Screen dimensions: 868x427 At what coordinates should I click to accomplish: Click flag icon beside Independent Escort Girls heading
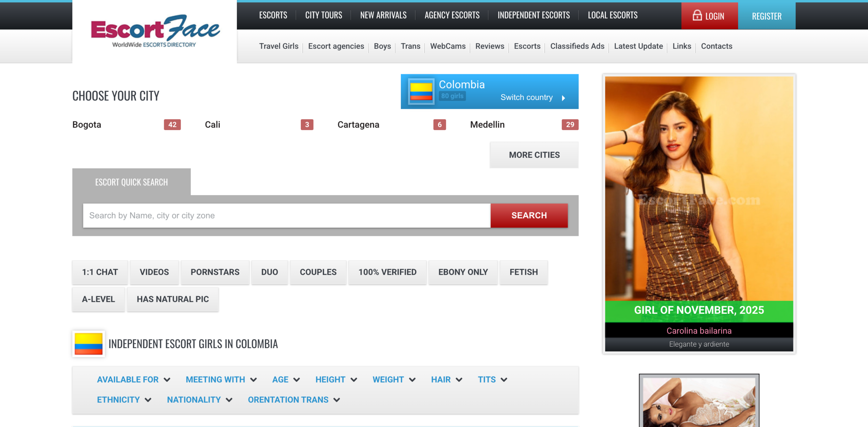[88, 344]
